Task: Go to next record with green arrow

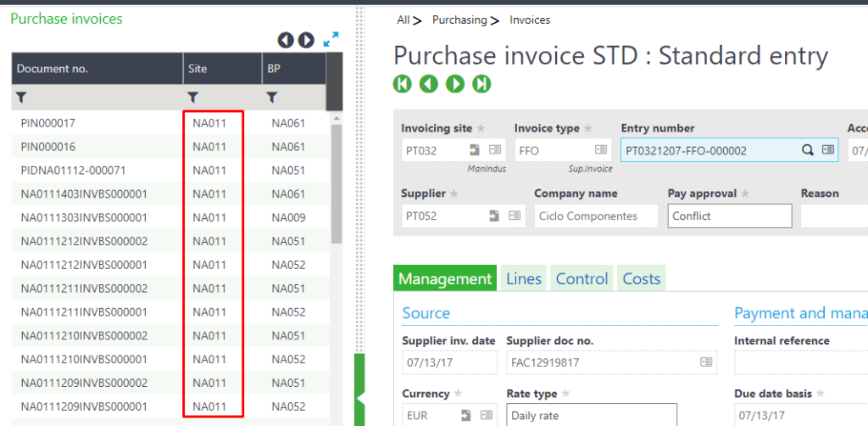Action: [455, 83]
